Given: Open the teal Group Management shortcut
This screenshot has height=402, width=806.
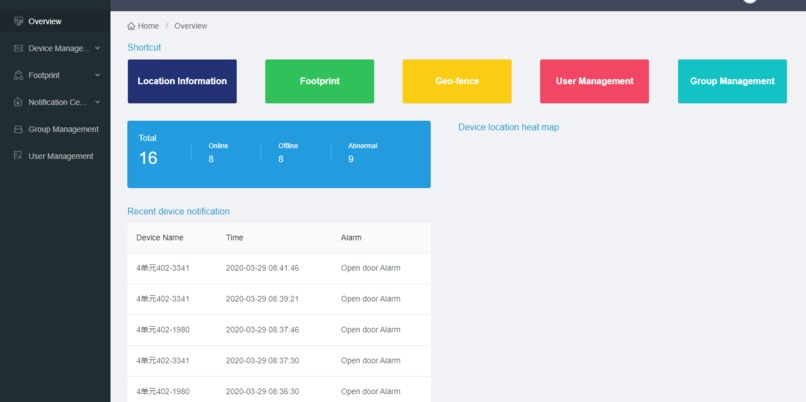Looking at the screenshot, I should pyautogui.click(x=732, y=81).
